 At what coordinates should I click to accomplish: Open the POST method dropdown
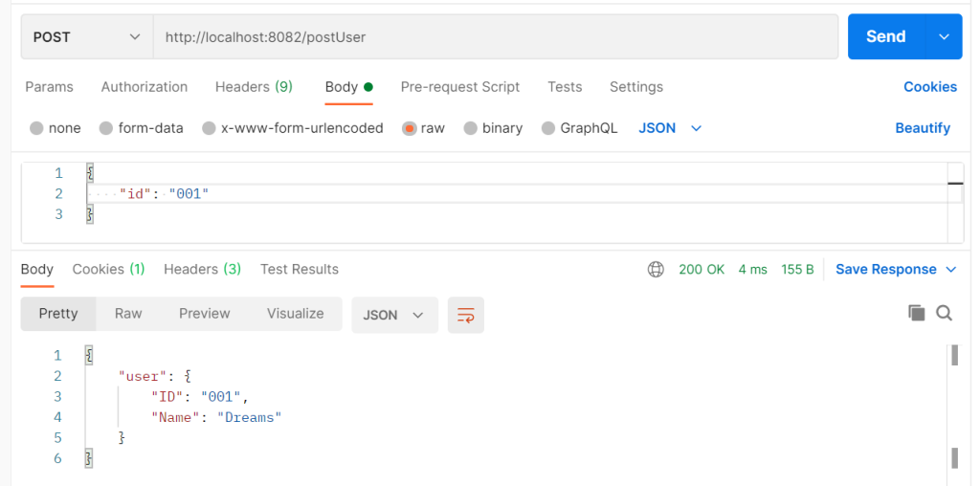87,37
